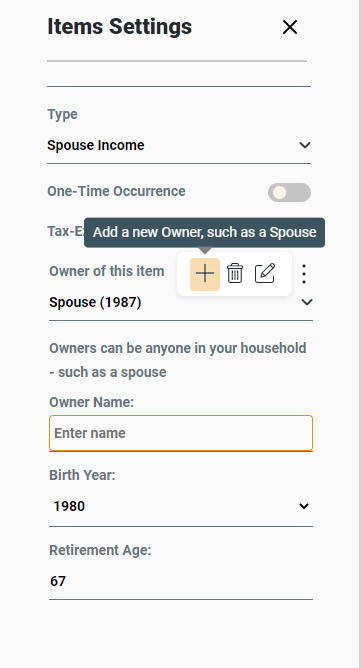Click the Birth Year label

click(82, 475)
